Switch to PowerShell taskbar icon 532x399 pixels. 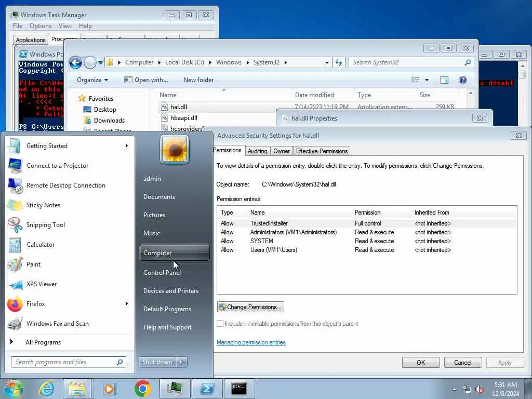[207, 389]
